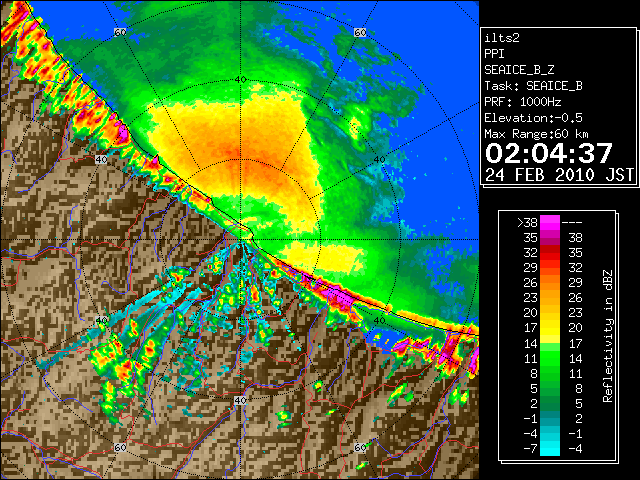The height and width of the screenshot is (480, 640).
Task: Pick the yellow swatch beside left-column "17"
Action: click(x=550, y=328)
